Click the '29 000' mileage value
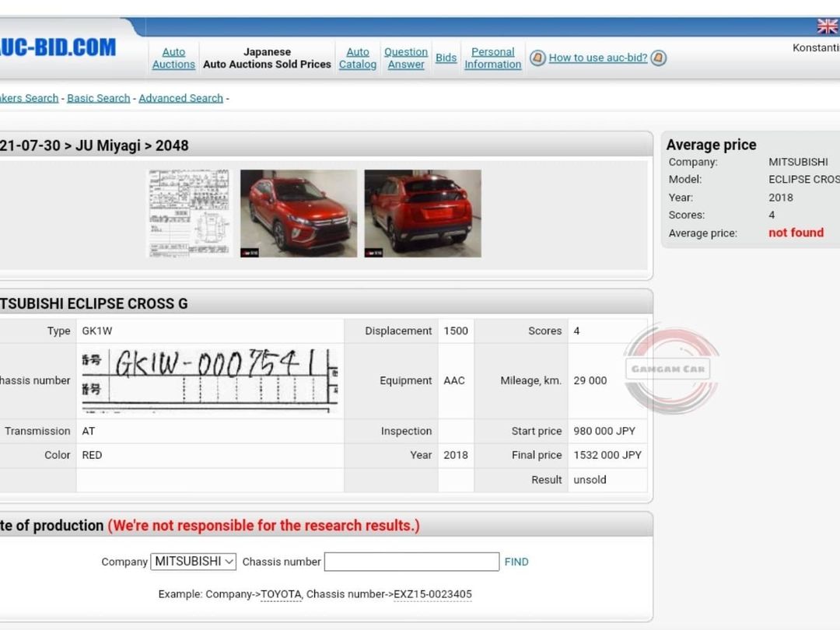Image resolution: width=840 pixels, height=630 pixels. (590, 380)
